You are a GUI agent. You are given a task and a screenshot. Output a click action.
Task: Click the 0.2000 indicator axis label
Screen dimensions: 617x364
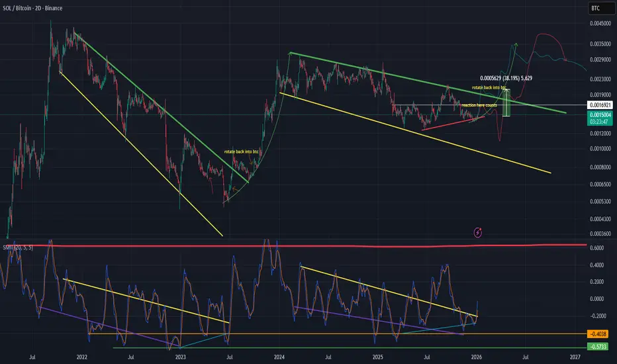597,282
